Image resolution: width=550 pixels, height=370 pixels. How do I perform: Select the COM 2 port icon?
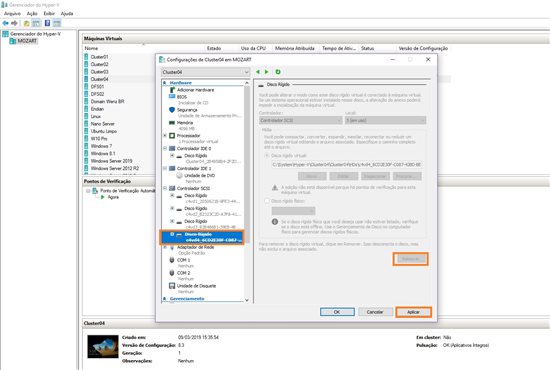[x=172, y=273]
